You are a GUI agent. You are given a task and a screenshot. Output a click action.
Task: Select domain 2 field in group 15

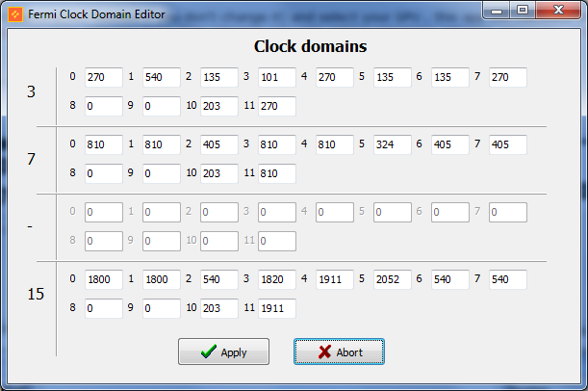[219, 279]
